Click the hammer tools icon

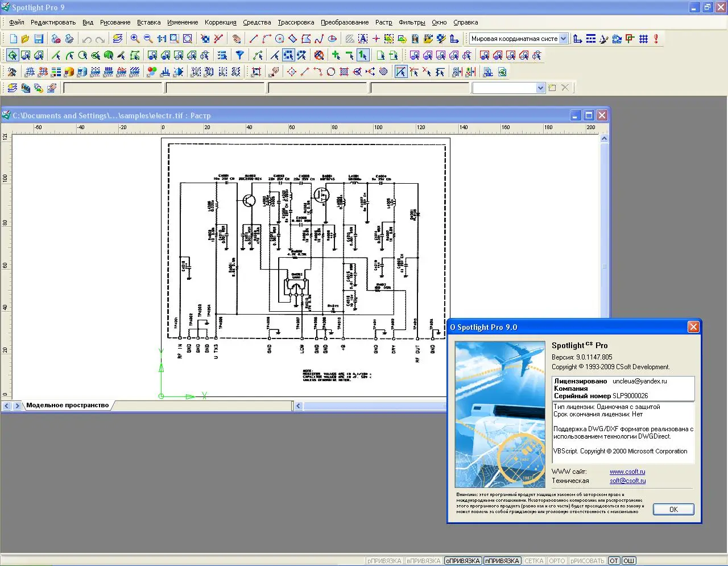pos(12,72)
